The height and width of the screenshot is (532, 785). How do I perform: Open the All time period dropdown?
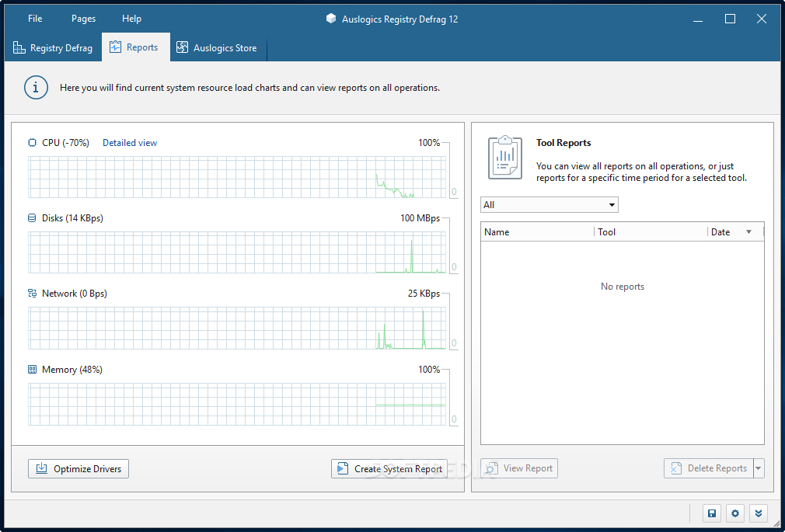(549, 204)
